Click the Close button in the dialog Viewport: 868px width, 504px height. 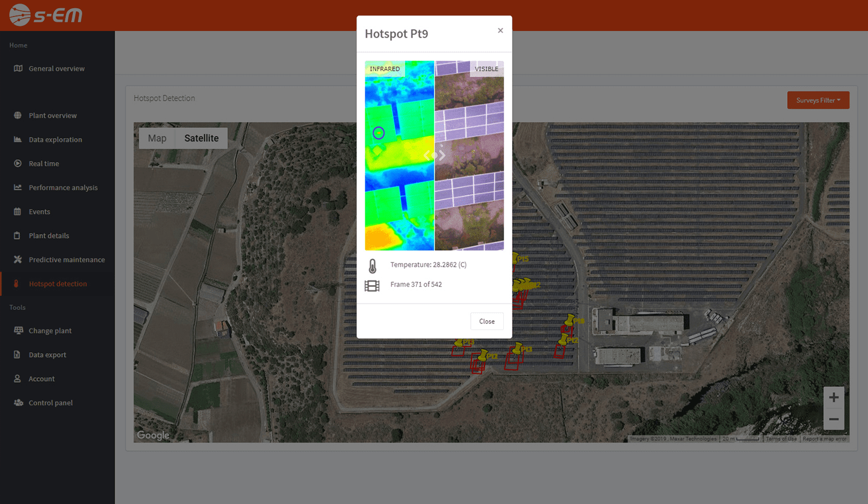tap(487, 321)
